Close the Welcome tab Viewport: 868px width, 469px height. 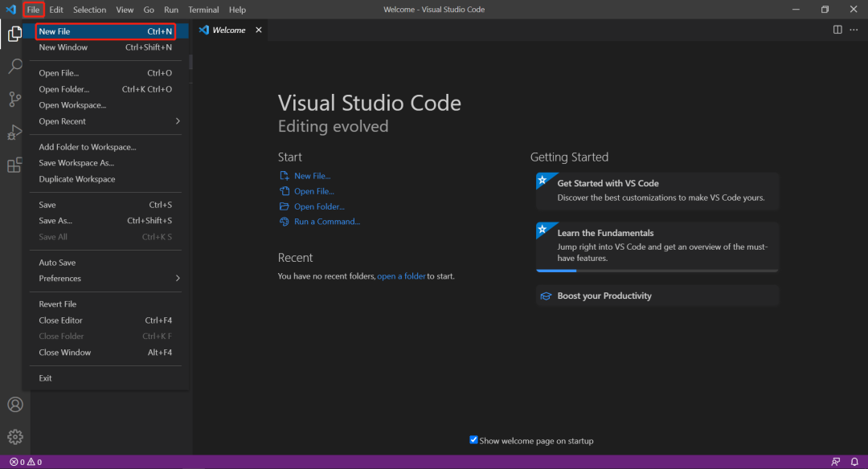[258, 30]
